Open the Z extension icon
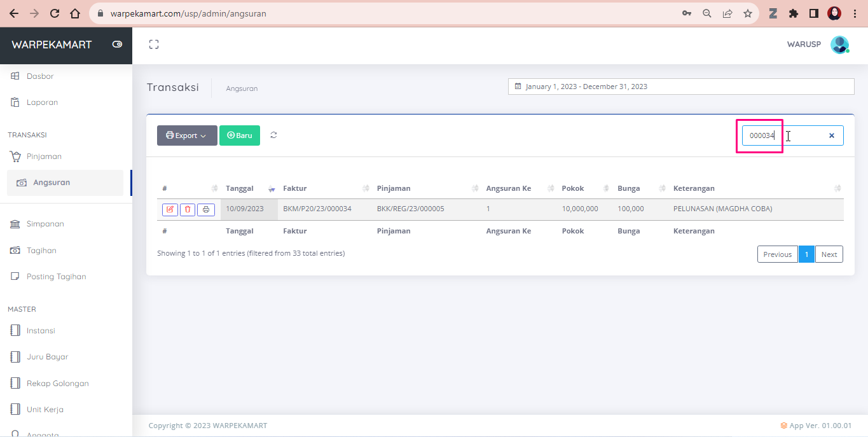Screen dimensions: 868x437 pyautogui.click(x=773, y=13)
